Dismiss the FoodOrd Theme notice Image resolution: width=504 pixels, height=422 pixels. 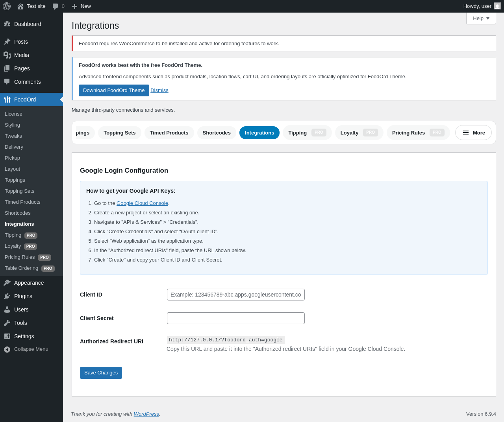(159, 90)
